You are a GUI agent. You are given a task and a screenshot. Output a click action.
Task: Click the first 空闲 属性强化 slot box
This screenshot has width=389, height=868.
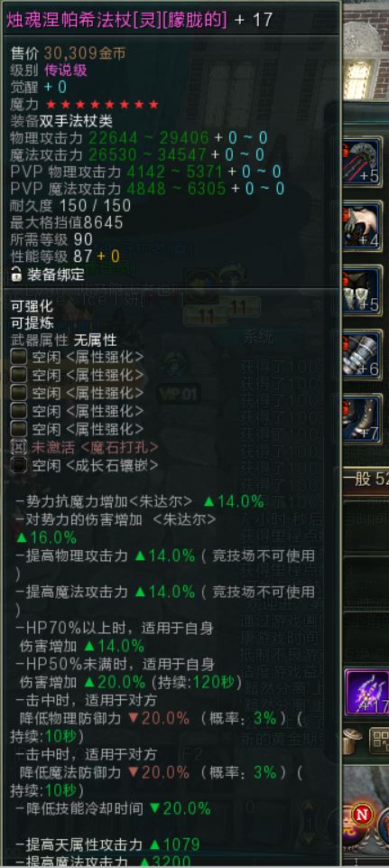pos(18,357)
